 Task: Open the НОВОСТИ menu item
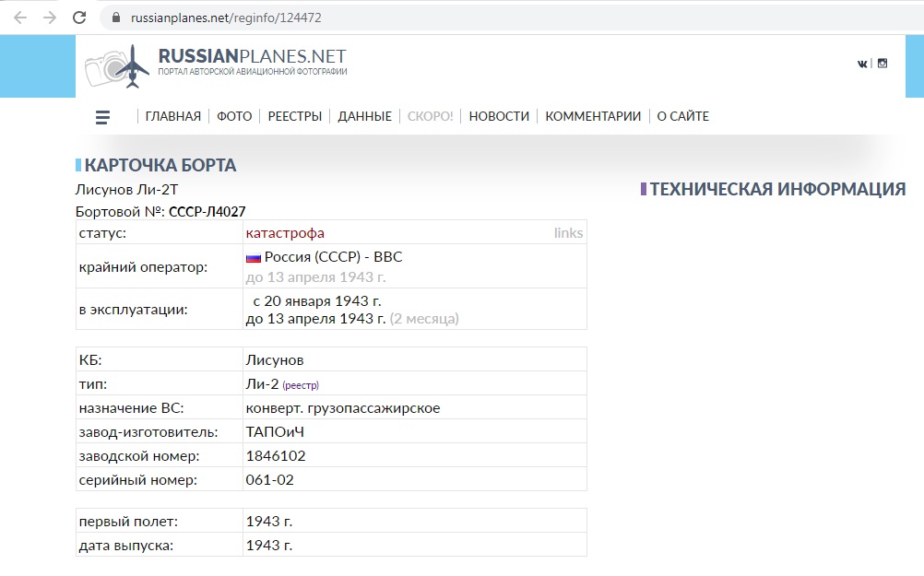[499, 117]
